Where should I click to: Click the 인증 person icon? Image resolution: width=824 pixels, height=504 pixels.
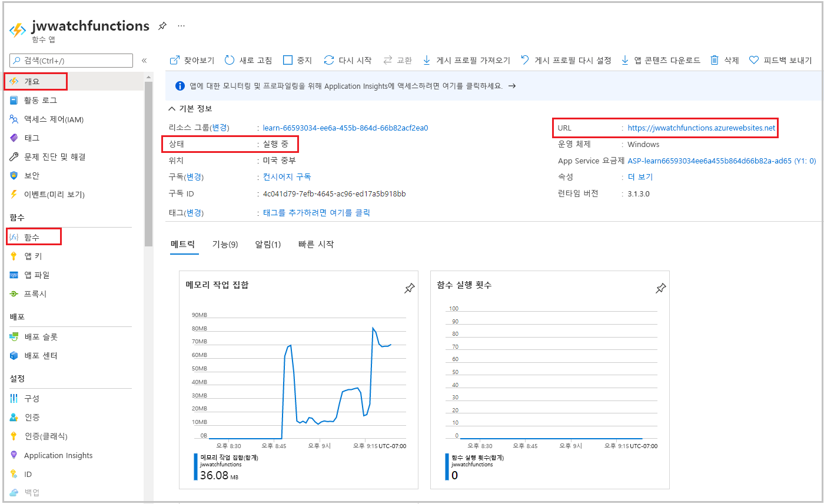[14, 417]
